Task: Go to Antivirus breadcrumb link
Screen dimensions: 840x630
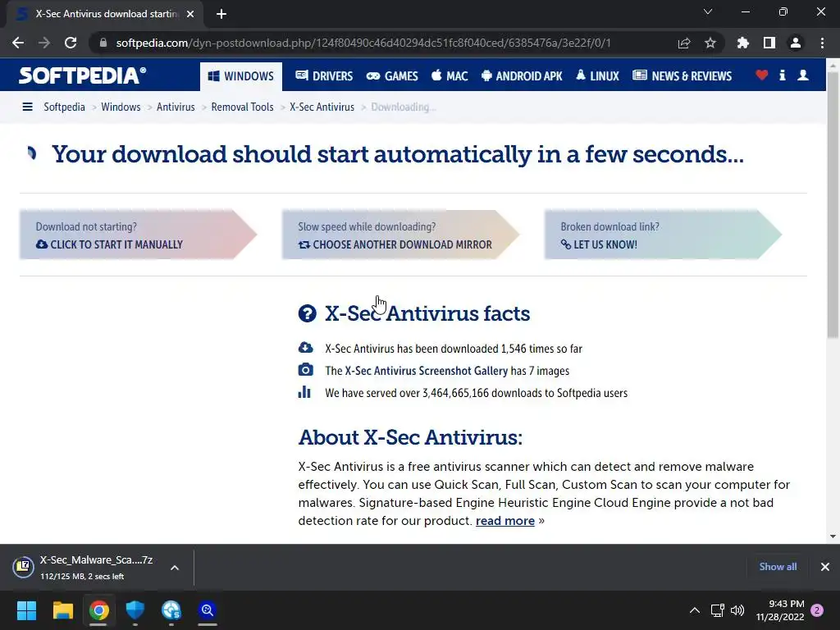Action: [176, 107]
